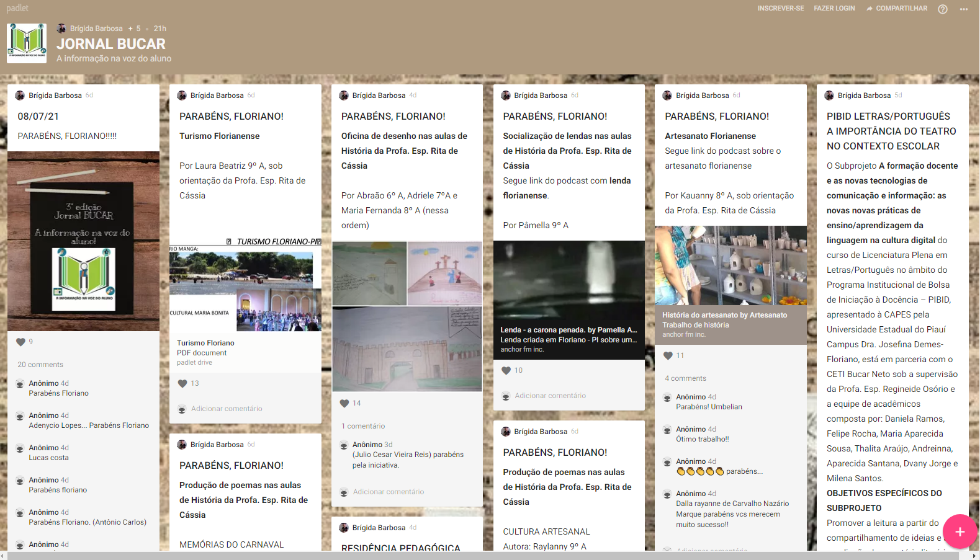Like the Socialização de lendas post heart with 10 likes
980x560 pixels.
(506, 370)
